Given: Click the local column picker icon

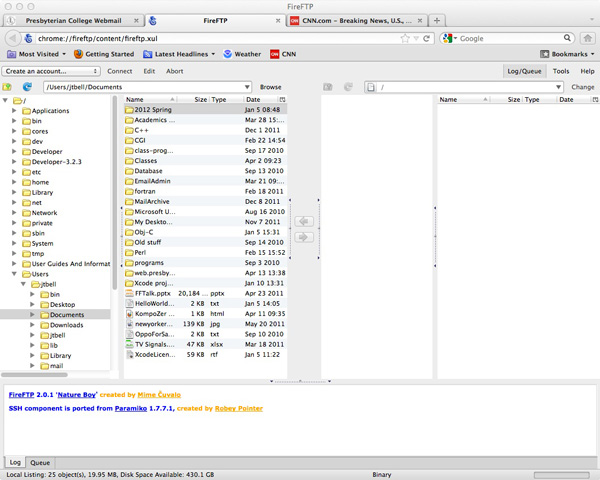Looking at the screenshot, I should click(x=283, y=100).
